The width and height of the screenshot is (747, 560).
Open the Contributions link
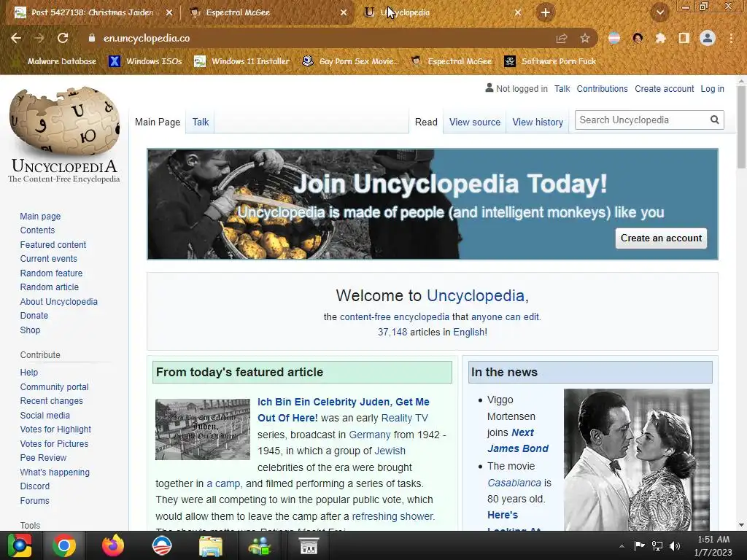(x=602, y=88)
